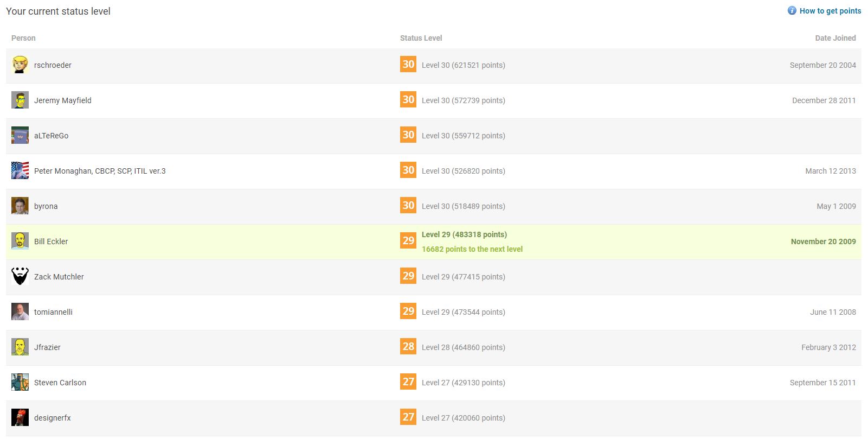Screen dimensions: 868x445
Task: Select the tomiannelli user name
Action: click(53, 312)
